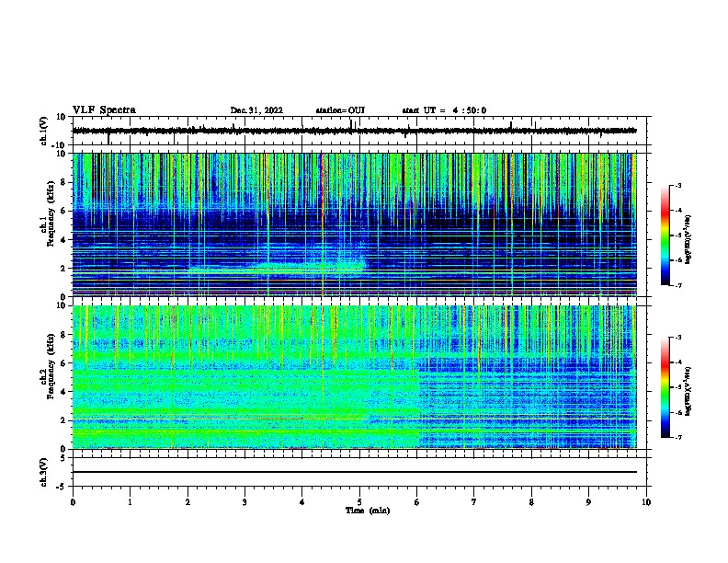Click the ch.3(V) axis "5" tick label

tap(63, 458)
